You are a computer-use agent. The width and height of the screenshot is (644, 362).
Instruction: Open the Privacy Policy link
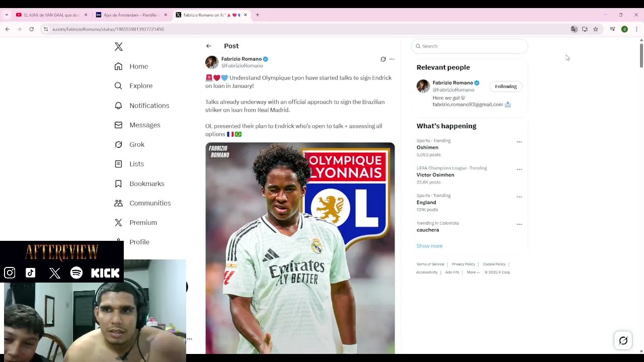tap(463, 264)
